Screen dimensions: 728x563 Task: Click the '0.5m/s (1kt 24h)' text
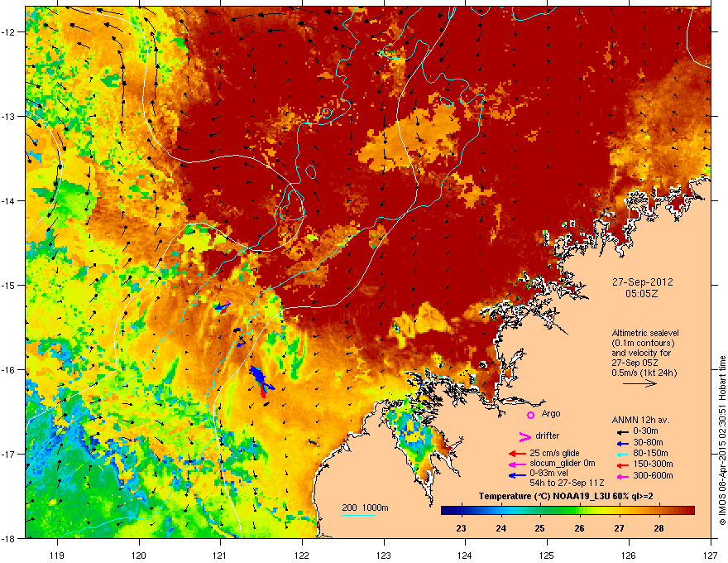pos(644,373)
